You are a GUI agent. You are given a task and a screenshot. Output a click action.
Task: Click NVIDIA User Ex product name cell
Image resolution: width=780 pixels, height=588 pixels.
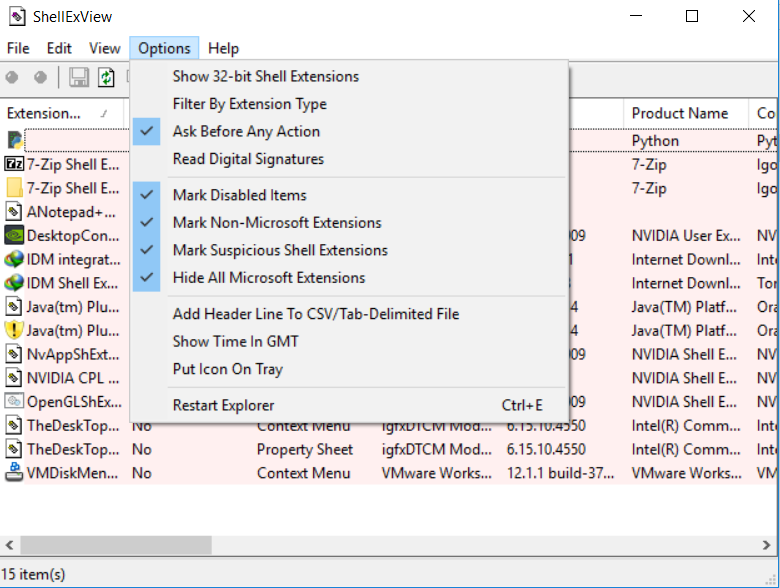[686, 235]
